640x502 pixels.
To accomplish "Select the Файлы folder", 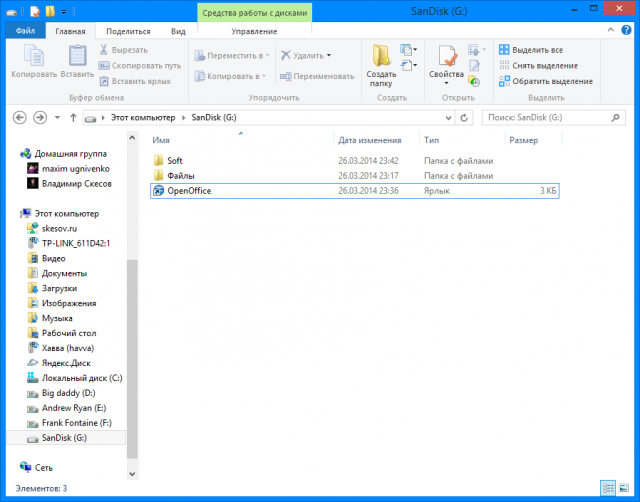I will click(x=181, y=176).
